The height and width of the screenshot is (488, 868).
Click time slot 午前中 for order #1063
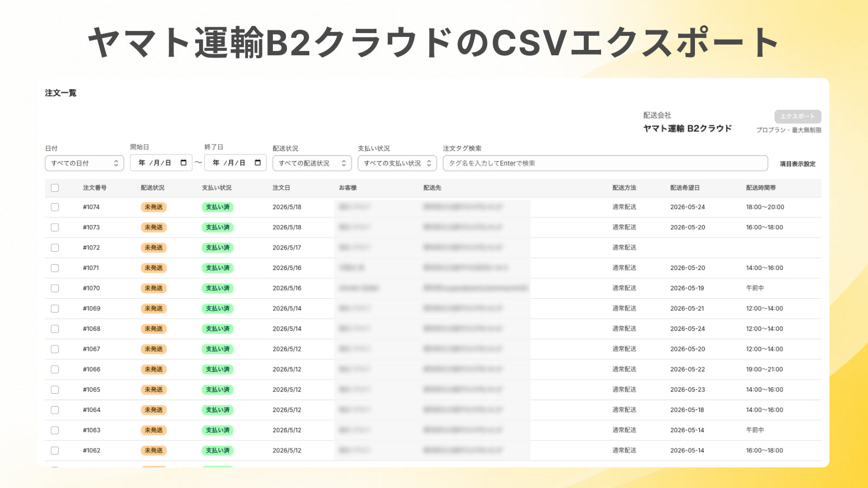tap(755, 430)
